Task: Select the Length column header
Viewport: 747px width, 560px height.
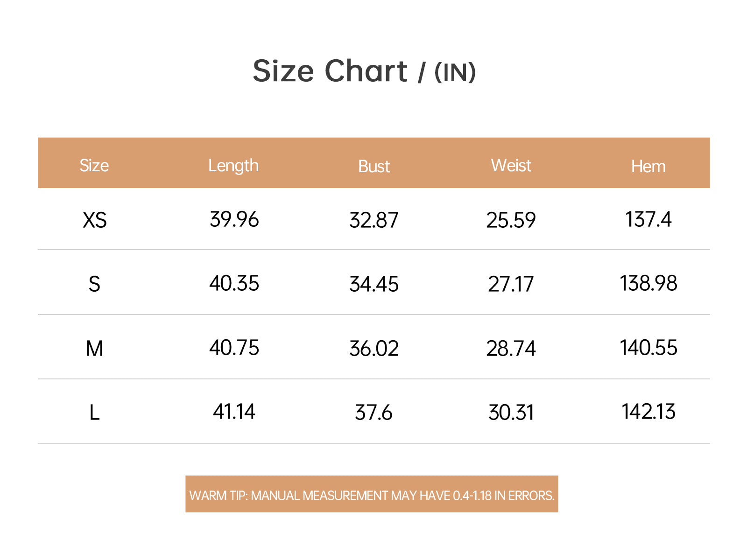Action: [x=233, y=166]
